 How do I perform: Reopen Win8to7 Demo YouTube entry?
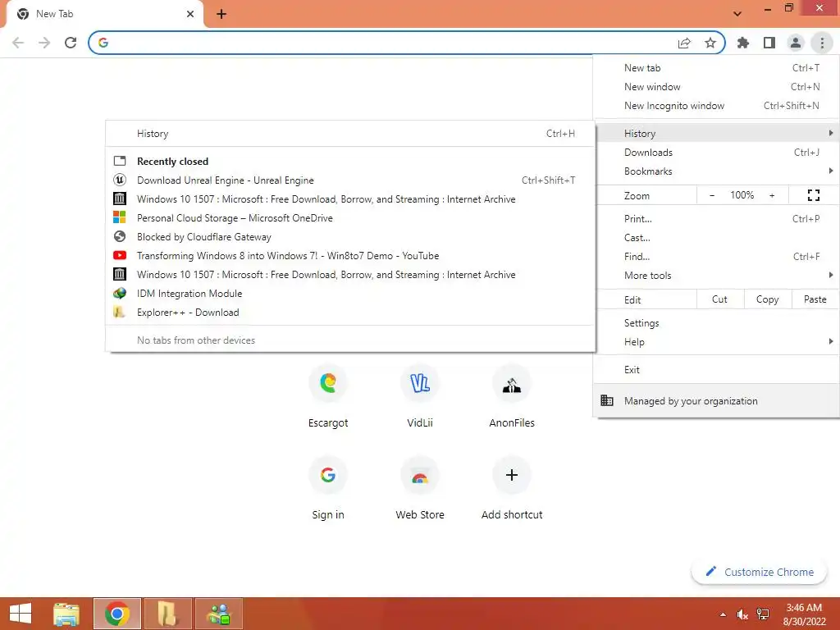click(350, 256)
